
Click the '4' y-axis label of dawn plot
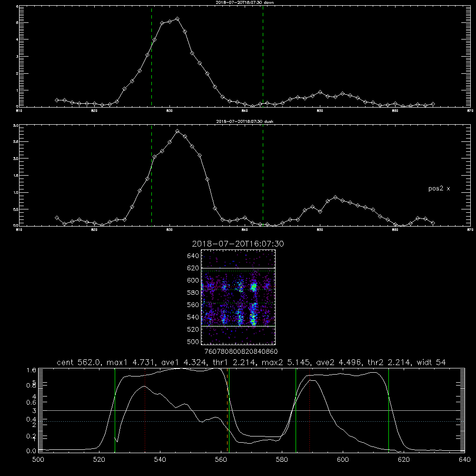(17, 40)
